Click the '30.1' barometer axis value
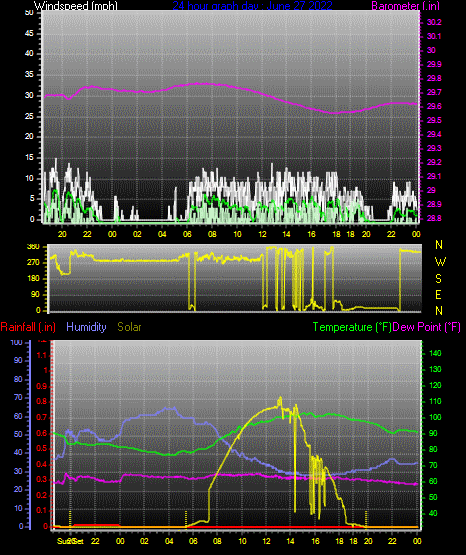The height and width of the screenshot is (555, 466). pyautogui.click(x=434, y=36)
